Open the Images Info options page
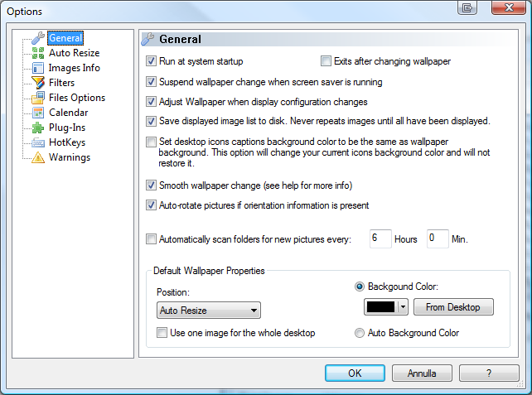Image resolution: width=532 pixels, height=395 pixels. [x=75, y=68]
